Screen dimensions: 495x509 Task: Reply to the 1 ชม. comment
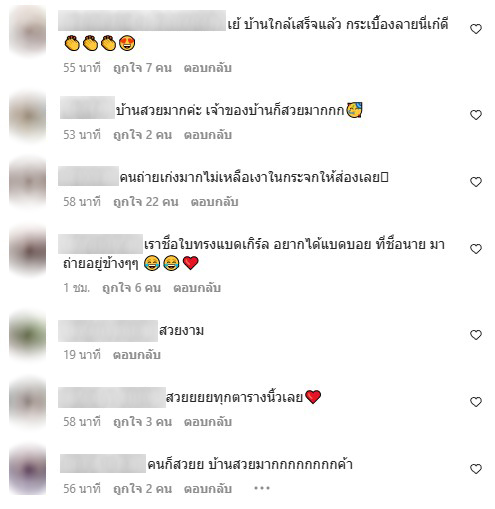(x=197, y=288)
